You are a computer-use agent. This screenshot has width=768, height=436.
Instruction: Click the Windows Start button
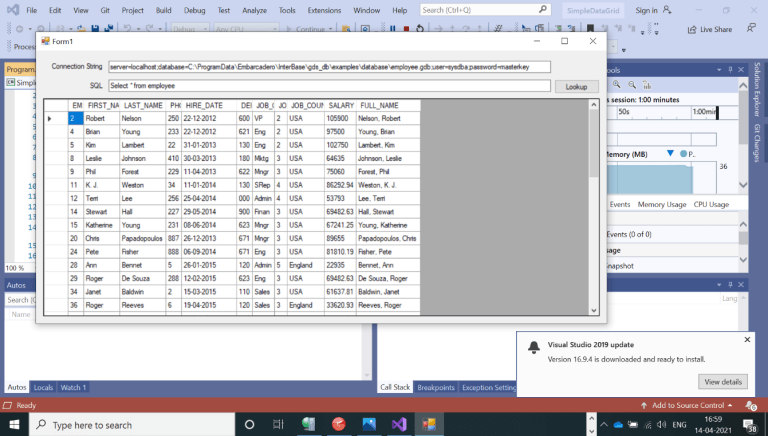(14, 424)
